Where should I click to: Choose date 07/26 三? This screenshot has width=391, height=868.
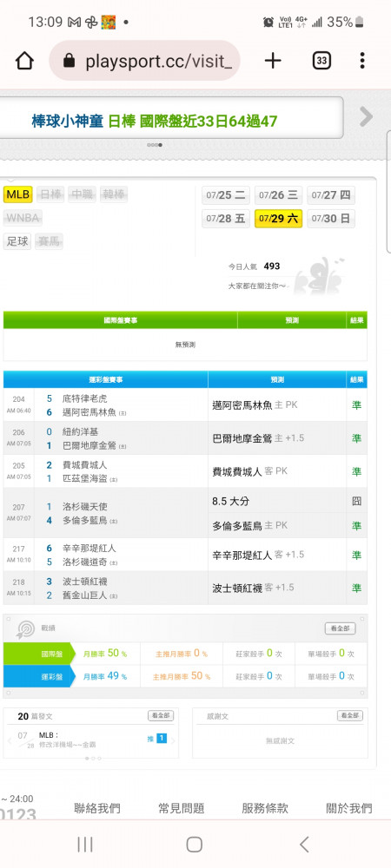pos(279,195)
